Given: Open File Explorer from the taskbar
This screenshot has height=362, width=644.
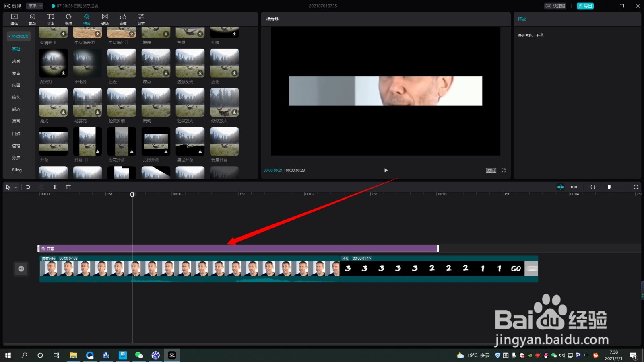Looking at the screenshot, I should point(73,355).
